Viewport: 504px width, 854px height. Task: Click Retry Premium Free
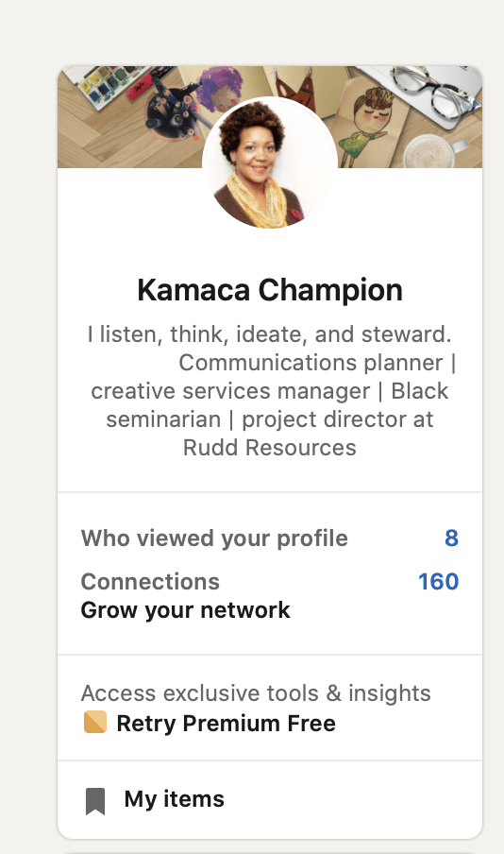point(226,724)
